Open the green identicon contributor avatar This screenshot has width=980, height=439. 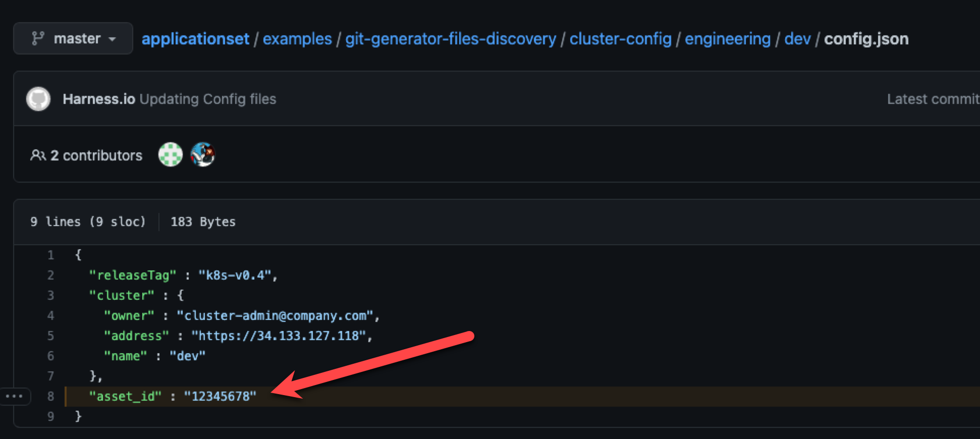171,154
